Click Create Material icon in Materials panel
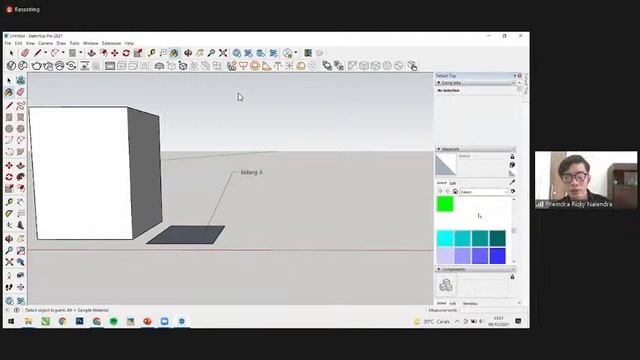Image resolution: width=640 pixels, height=360 pixels. (512, 164)
